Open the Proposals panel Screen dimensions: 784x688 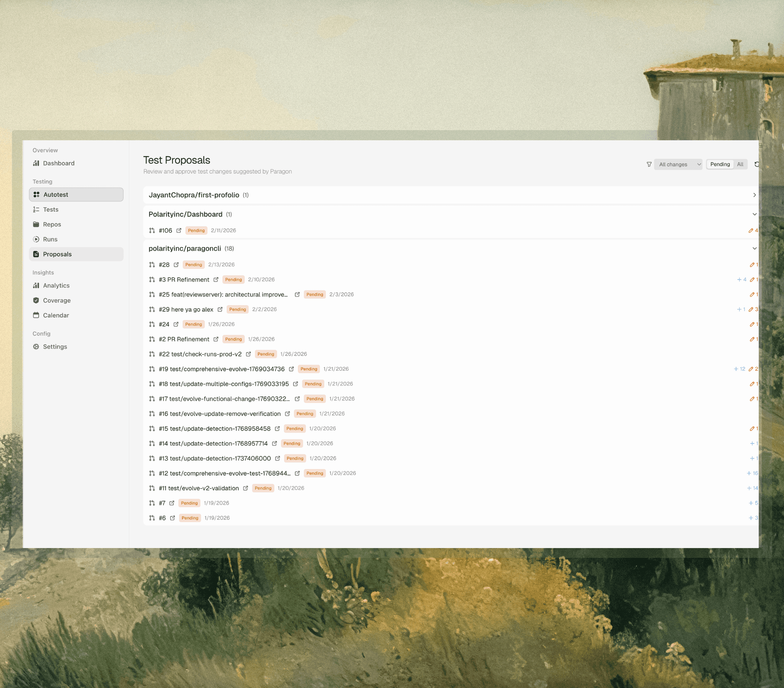(57, 254)
